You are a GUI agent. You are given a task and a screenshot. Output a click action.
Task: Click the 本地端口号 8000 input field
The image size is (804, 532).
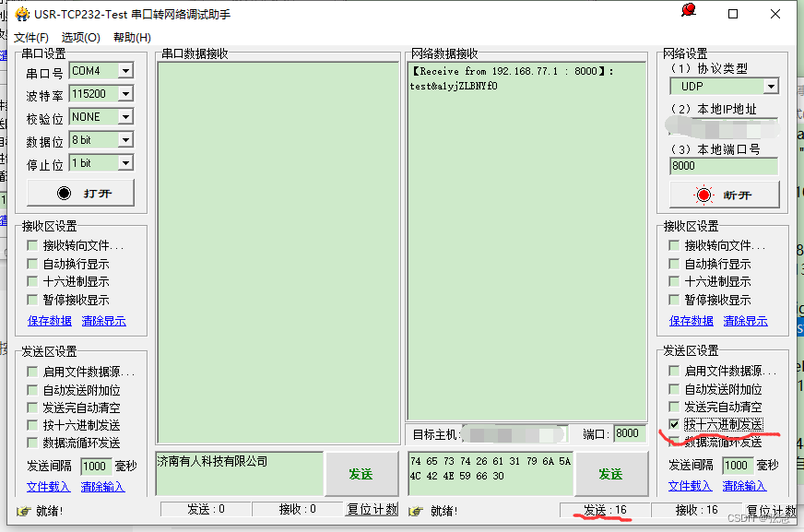pos(724,166)
